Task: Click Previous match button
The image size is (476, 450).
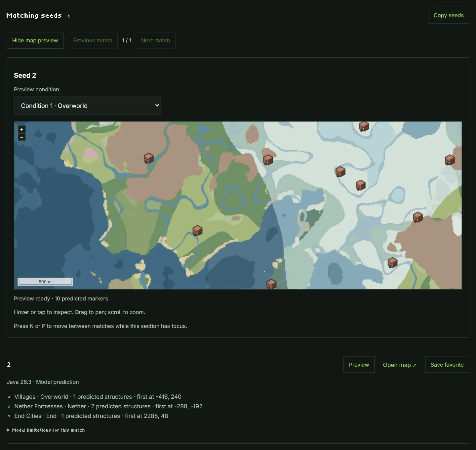Action: pos(93,40)
